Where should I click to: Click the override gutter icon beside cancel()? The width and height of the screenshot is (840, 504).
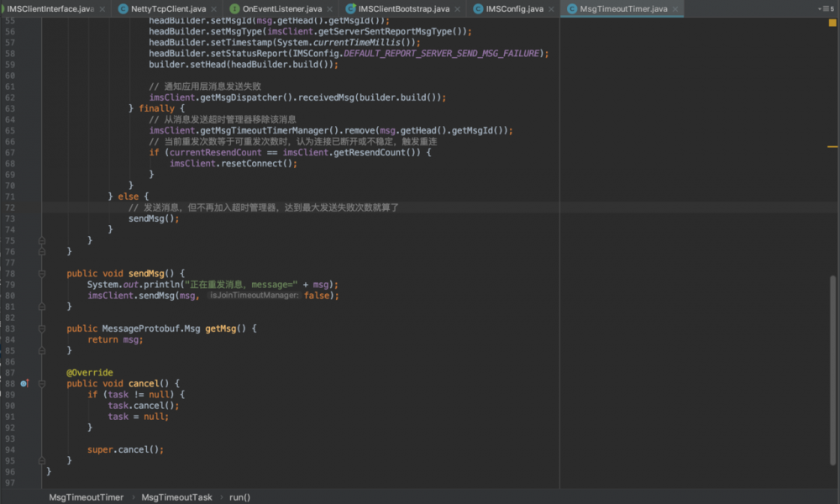(25, 383)
